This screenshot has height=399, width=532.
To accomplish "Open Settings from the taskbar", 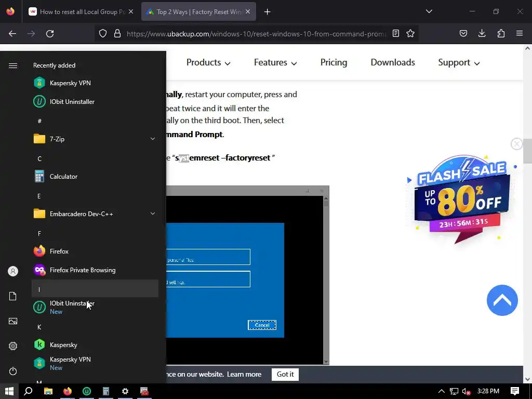I will 125,391.
